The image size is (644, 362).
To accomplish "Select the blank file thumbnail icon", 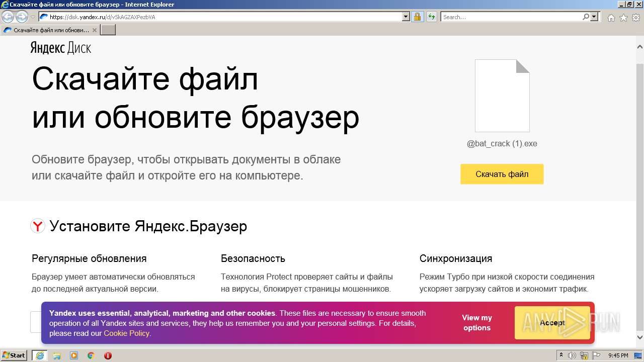I will coord(502,96).
